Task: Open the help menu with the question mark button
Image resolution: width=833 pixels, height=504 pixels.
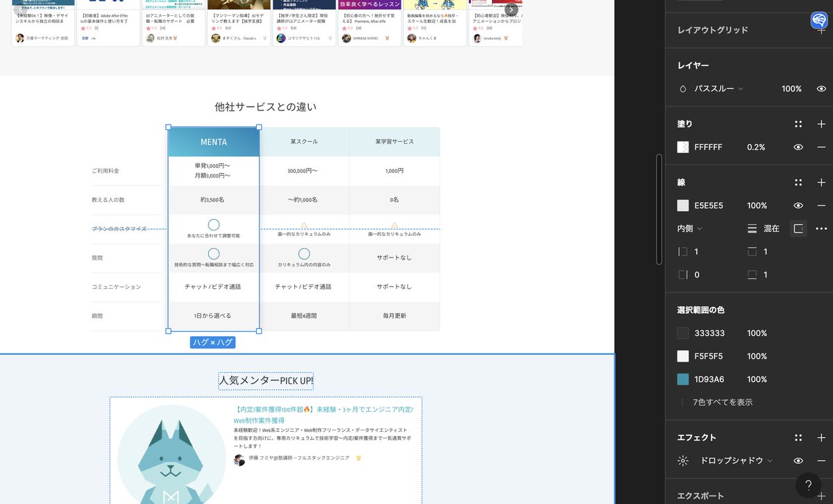Action: [807, 485]
